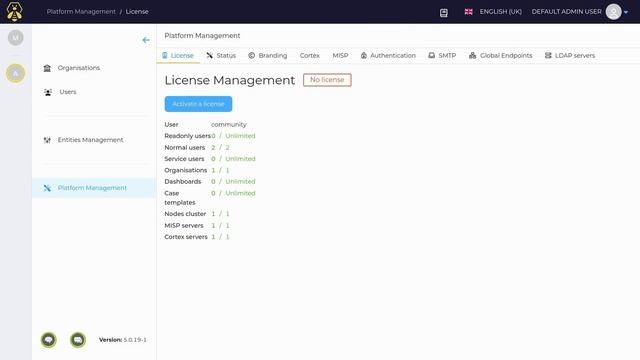Click Platform Management breadcrumb link

tap(81, 12)
